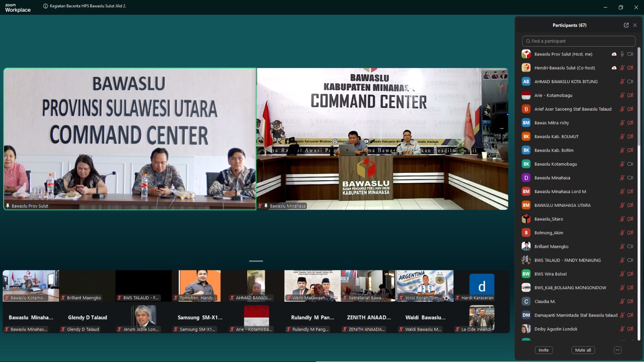Select La Ode Irwandi participant tile
The height and width of the screenshot is (362, 644).
click(x=482, y=317)
